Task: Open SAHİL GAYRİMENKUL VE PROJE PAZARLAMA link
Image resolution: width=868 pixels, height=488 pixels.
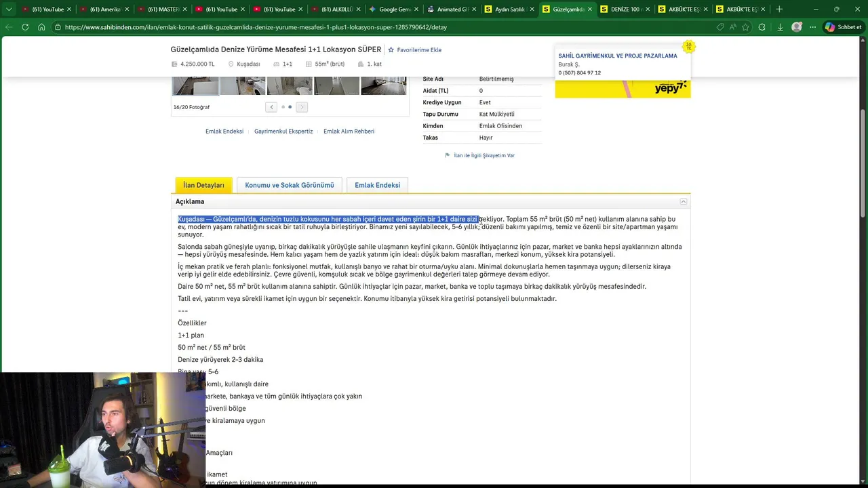Action: [618, 56]
